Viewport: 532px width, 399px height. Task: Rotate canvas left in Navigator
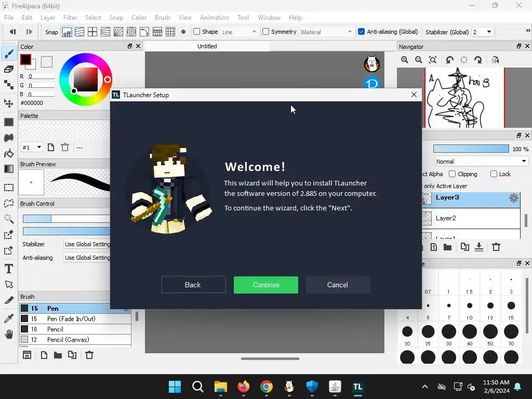(x=450, y=60)
